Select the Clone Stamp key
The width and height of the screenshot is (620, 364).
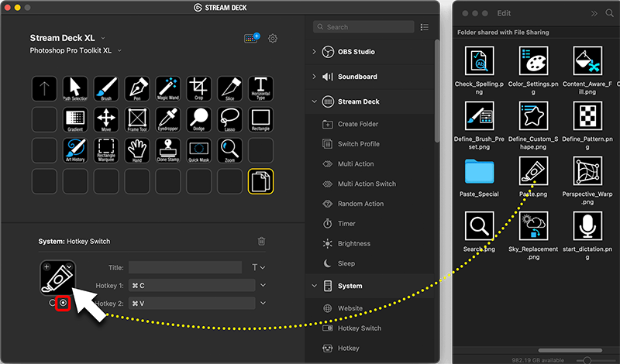(x=168, y=150)
